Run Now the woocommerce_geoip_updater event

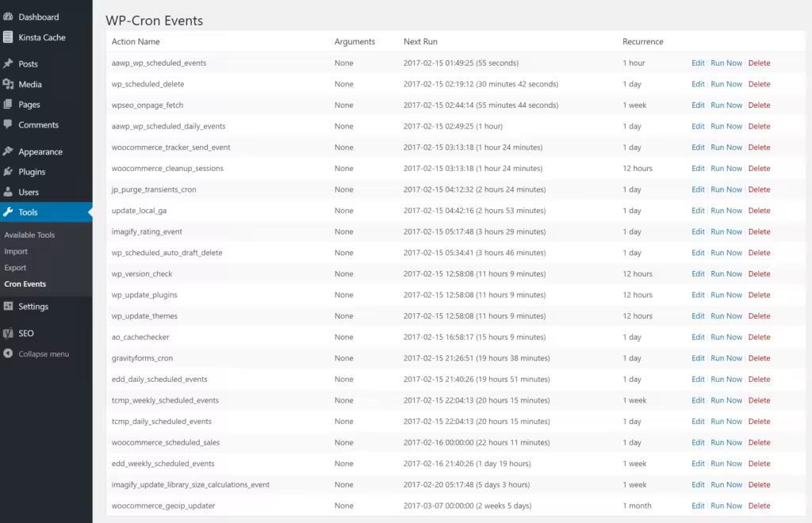click(x=726, y=506)
